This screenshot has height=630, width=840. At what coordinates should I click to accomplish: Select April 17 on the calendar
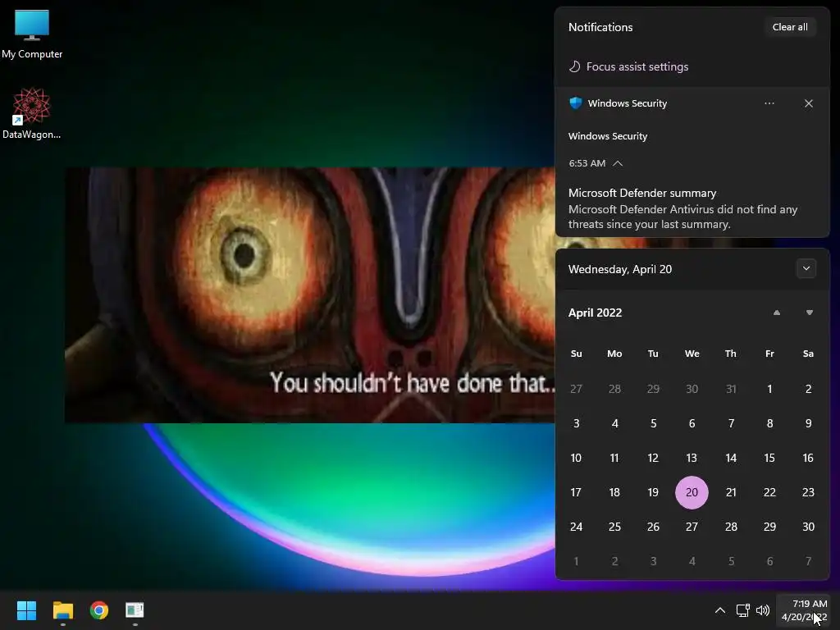[576, 492]
